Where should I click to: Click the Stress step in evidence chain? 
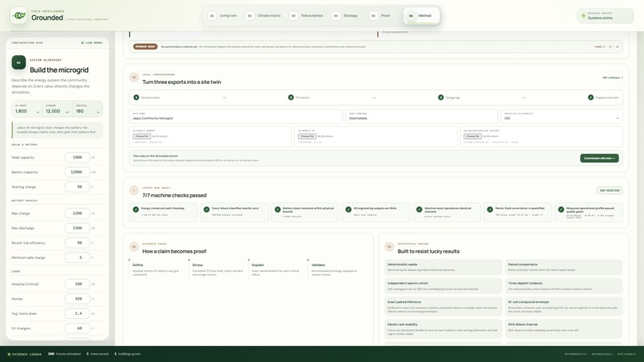pos(217,269)
